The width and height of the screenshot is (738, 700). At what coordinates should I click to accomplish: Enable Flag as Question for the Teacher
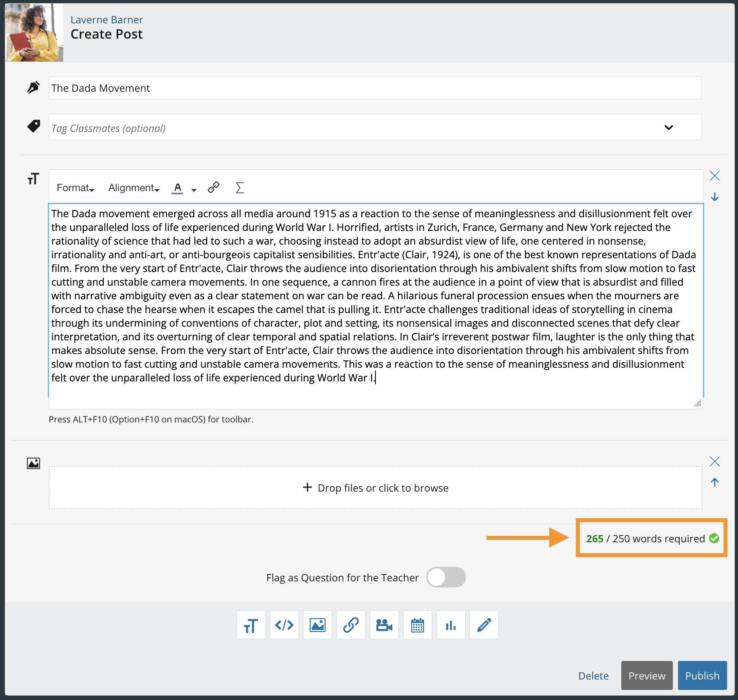tap(445, 577)
